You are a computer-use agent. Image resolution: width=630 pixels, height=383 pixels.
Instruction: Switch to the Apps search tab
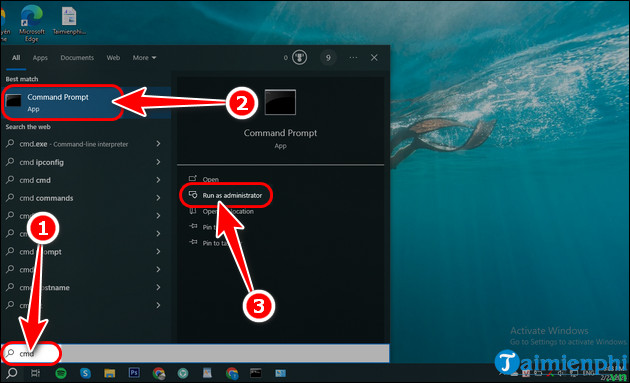(40, 58)
